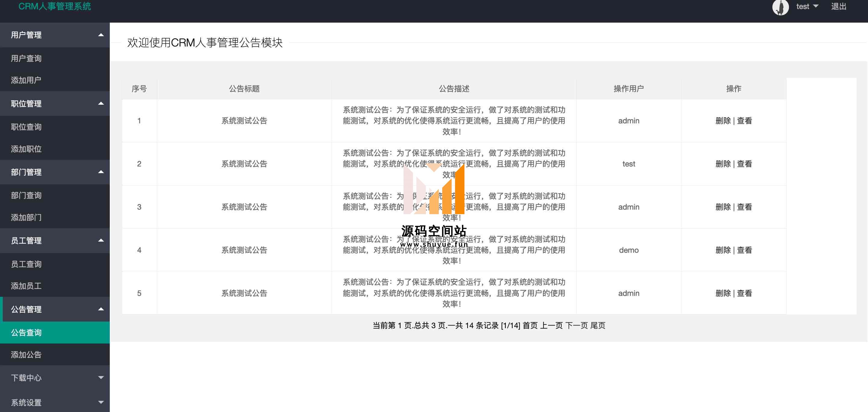868x412 pixels.
Task: Click 系统测试公告 title in row 1
Action: pyautogui.click(x=244, y=121)
